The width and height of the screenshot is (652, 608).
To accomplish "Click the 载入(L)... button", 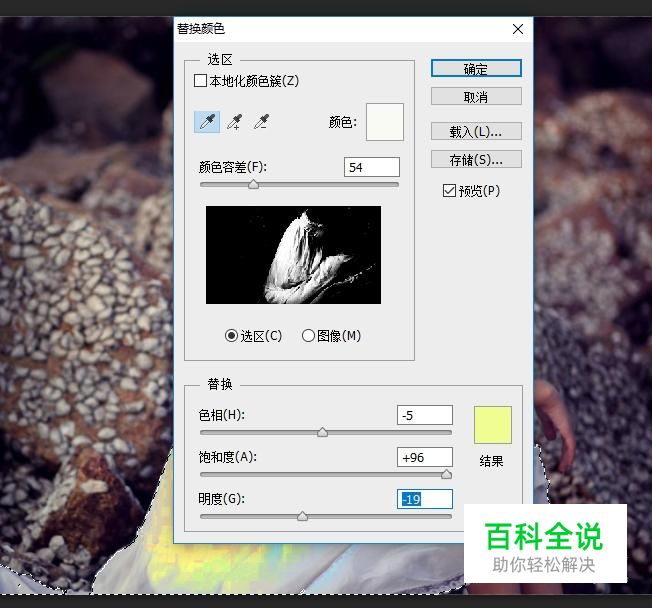I will point(476,131).
